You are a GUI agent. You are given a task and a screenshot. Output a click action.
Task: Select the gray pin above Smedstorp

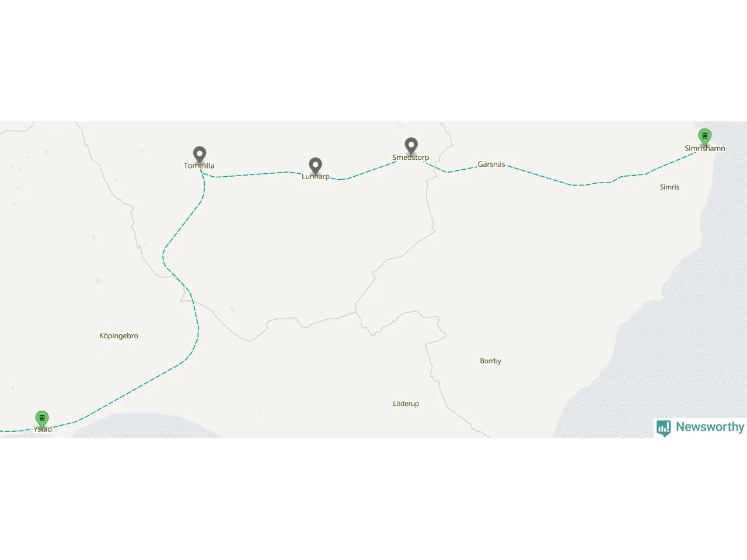411,146
